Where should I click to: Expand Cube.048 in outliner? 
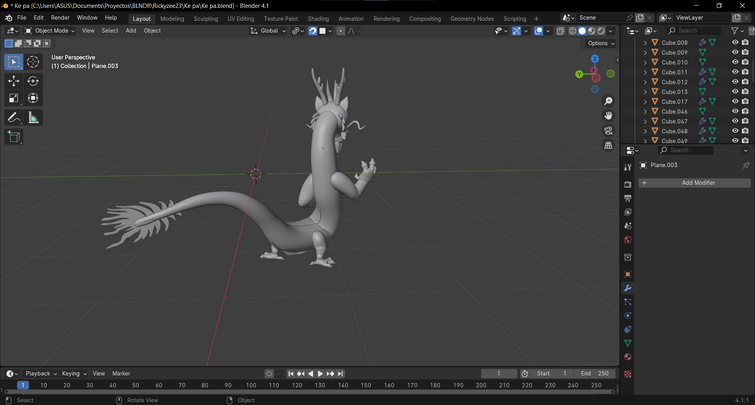[645, 131]
